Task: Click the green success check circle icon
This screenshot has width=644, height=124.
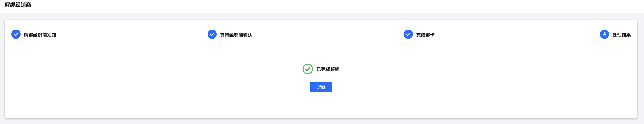Action: pos(307,69)
